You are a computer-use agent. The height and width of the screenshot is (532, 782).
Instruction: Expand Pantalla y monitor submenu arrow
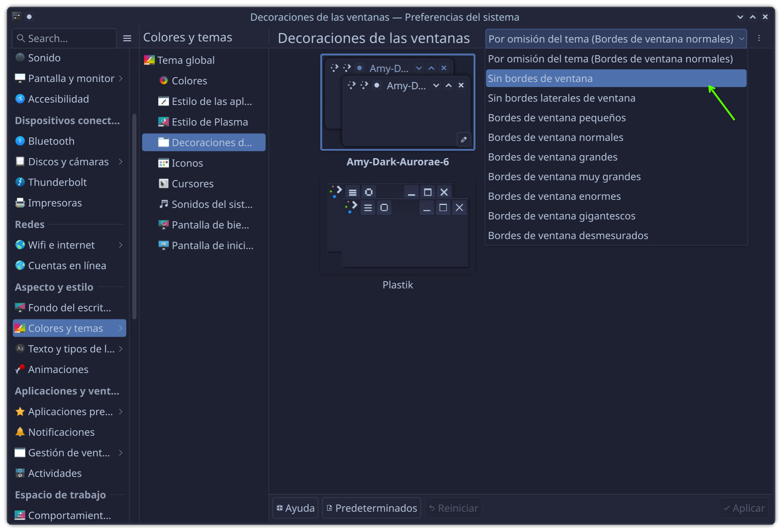[x=121, y=79]
